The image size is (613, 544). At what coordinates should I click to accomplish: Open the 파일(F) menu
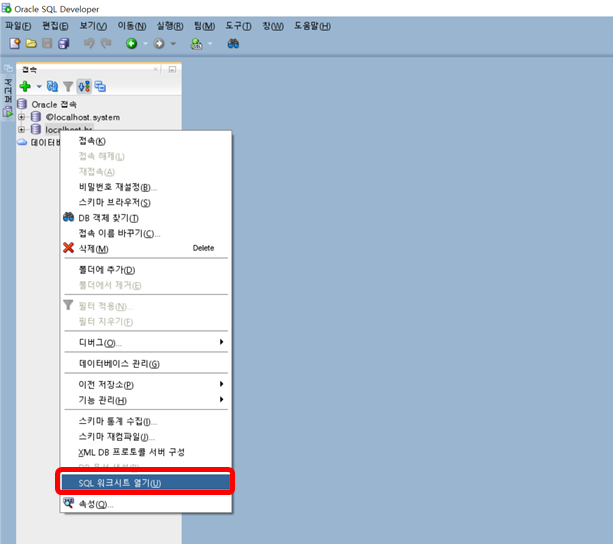18,26
